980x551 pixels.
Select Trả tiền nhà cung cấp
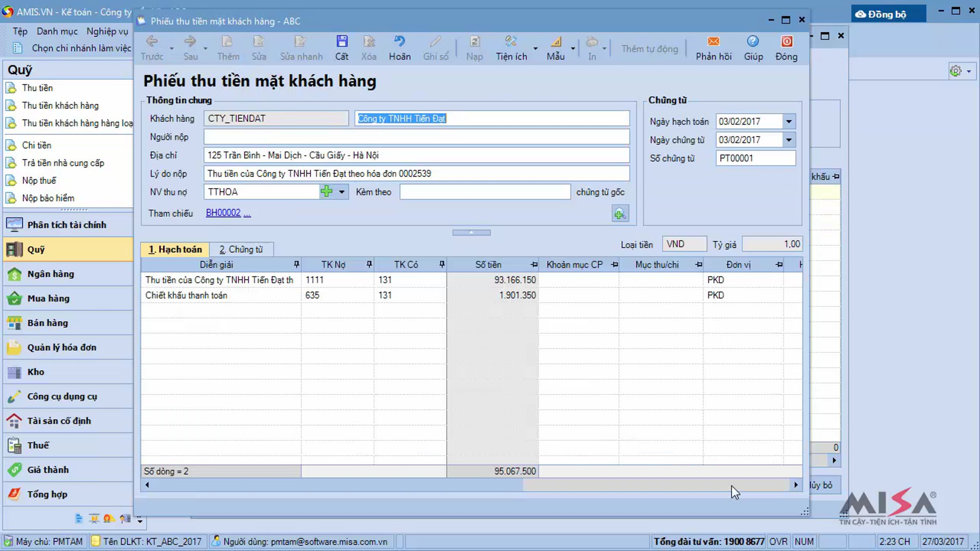pos(63,163)
